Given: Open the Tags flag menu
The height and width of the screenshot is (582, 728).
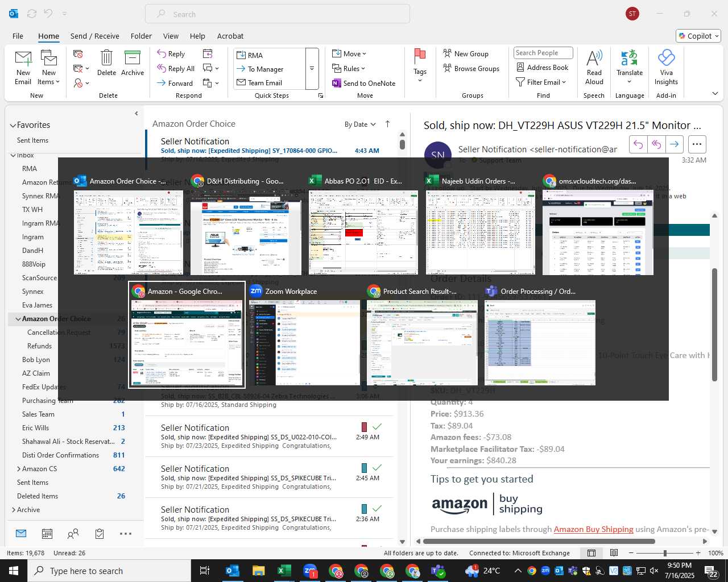Looking at the screenshot, I should tap(420, 65).
